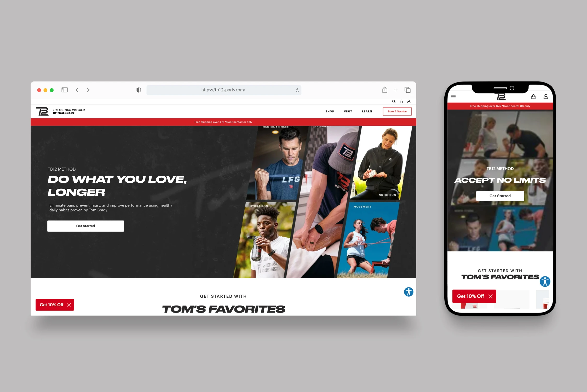
Task: Click the Get Started button
Action: pos(86,226)
